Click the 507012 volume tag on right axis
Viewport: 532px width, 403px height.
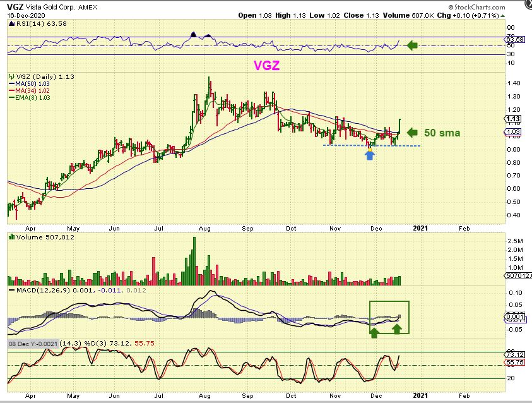[518, 275]
